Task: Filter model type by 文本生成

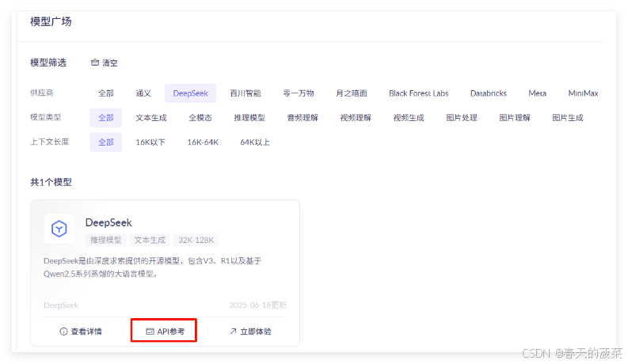Action: click(151, 118)
